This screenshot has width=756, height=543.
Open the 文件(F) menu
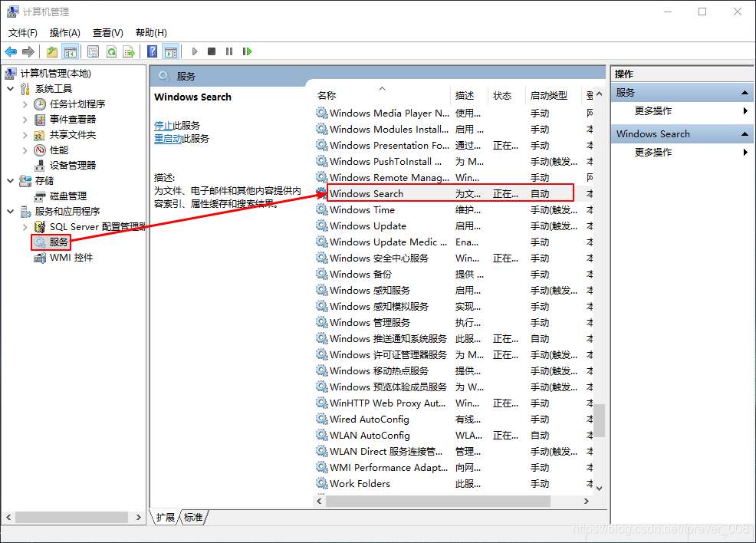23,33
